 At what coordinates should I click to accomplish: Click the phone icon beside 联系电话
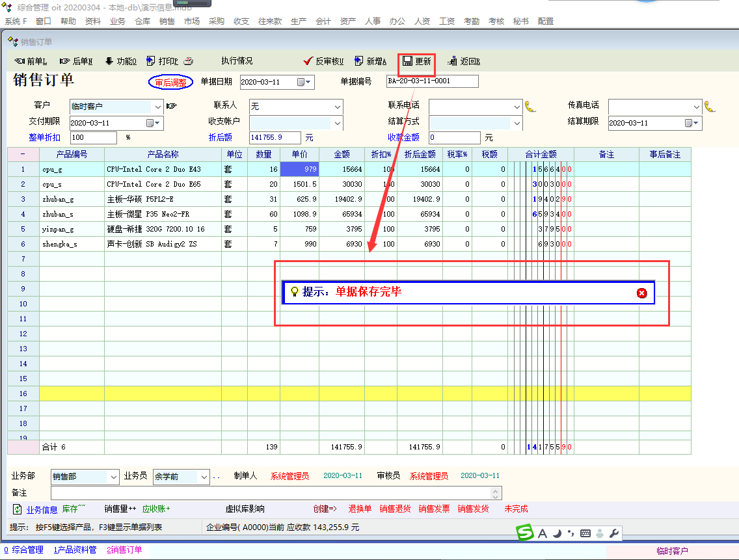(x=530, y=106)
